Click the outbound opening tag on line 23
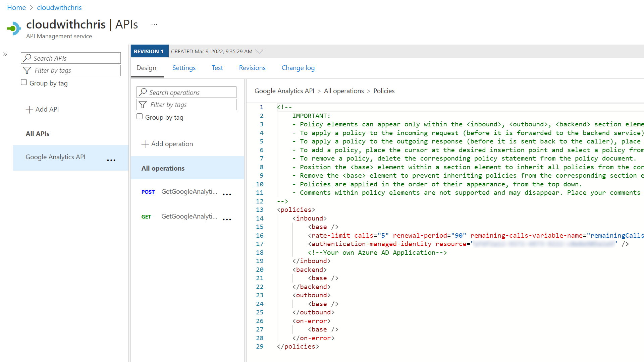Viewport: 644px width, 362px height. point(311,295)
